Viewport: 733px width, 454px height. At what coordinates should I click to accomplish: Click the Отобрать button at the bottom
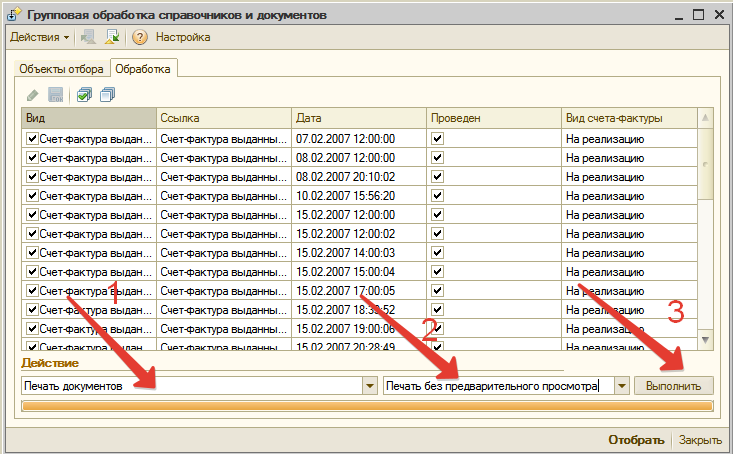tap(636, 440)
